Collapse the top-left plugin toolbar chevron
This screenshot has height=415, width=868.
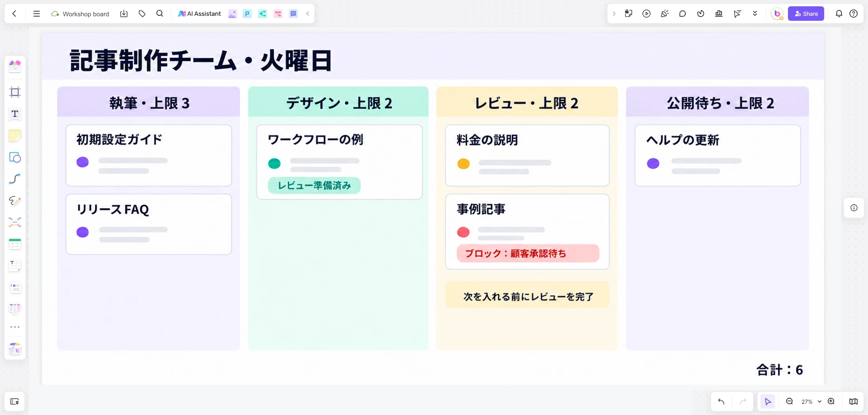point(308,14)
